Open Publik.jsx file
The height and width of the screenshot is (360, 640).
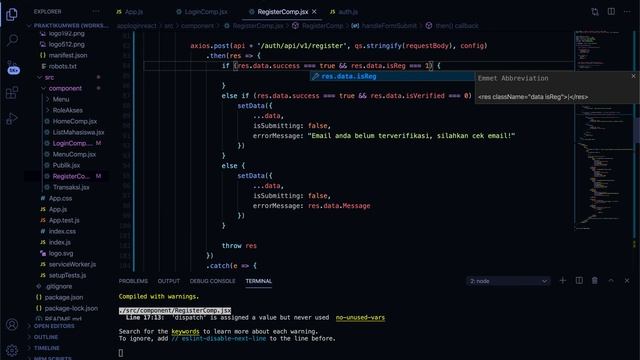click(66, 165)
